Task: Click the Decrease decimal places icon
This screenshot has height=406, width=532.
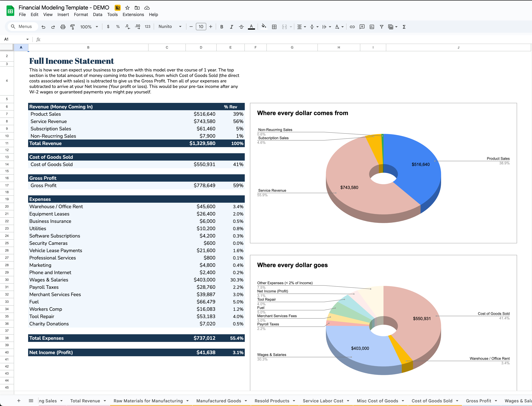Action: (127, 27)
